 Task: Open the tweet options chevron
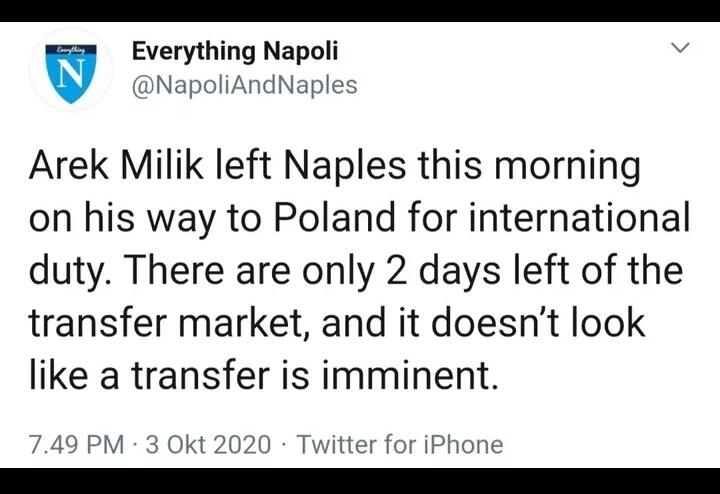(679, 48)
